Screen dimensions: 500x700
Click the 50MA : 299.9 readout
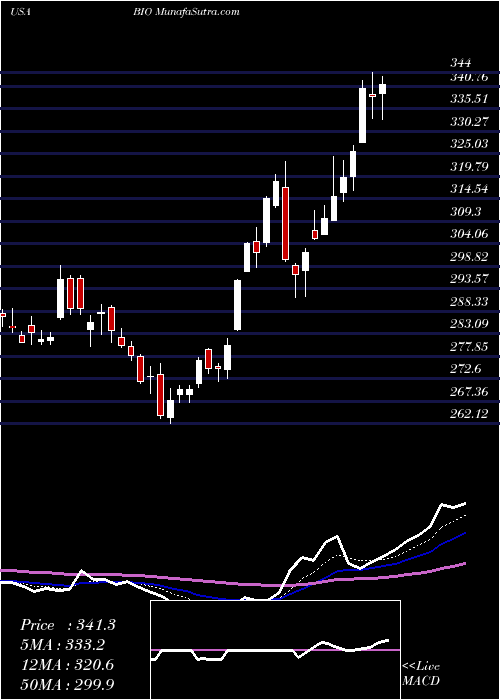tap(67, 685)
